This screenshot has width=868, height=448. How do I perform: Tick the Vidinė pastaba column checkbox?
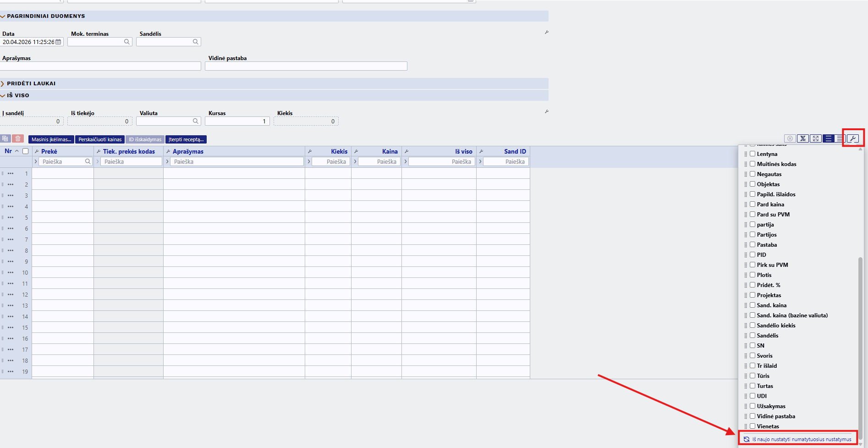point(753,416)
